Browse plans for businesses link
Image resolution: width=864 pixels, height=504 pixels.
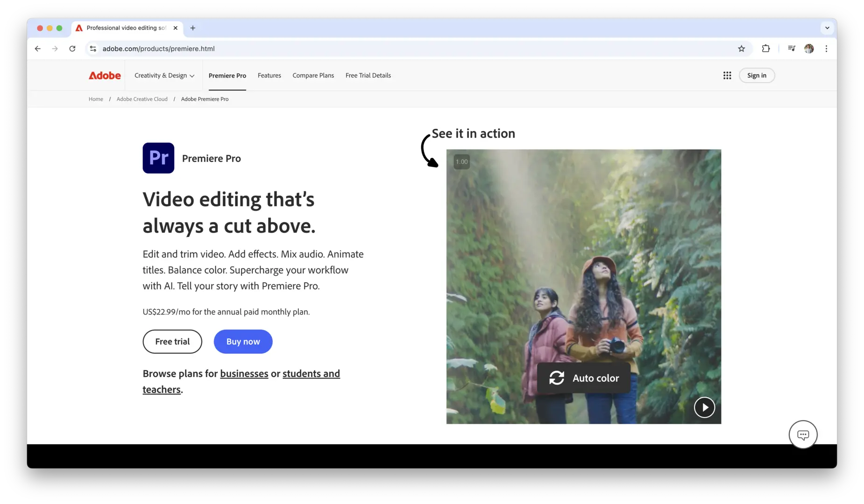tap(244, 374)
